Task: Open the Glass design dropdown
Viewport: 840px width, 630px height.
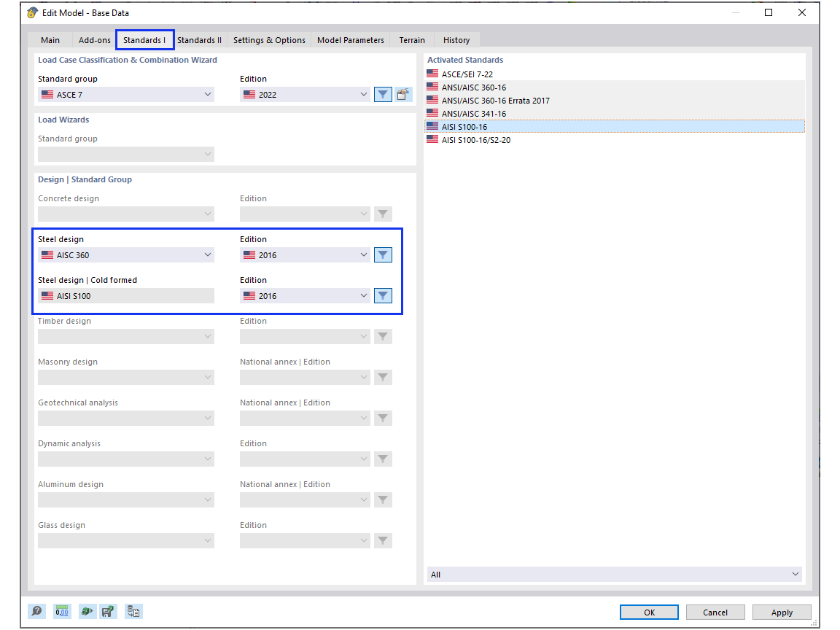Action: [126, 540]
